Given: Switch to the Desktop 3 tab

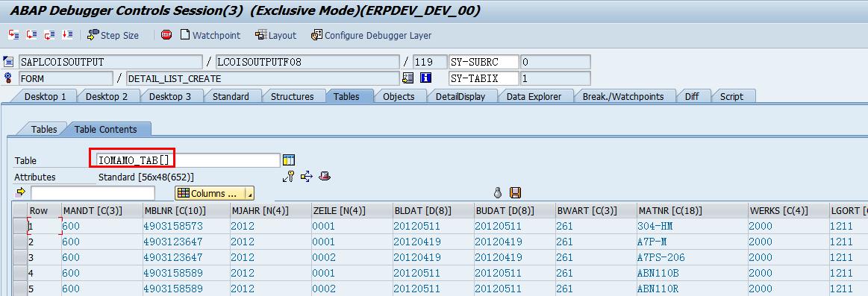Looking at the screenshot, I should 169,96.
